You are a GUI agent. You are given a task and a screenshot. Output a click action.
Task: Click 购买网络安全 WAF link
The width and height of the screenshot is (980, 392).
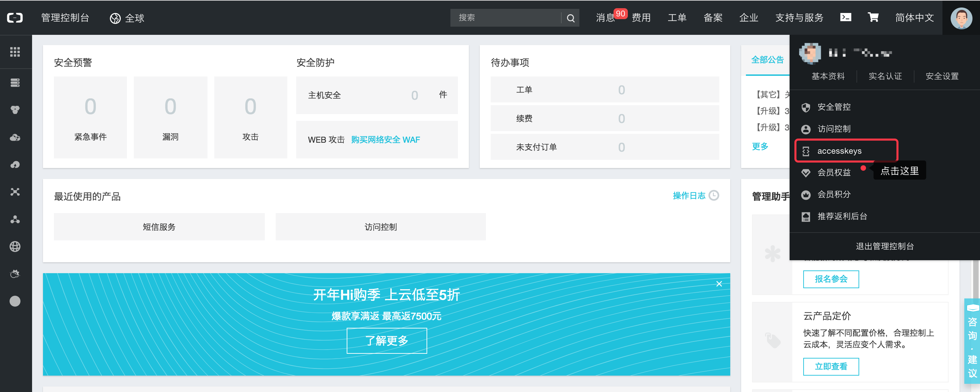click(385, 140)
